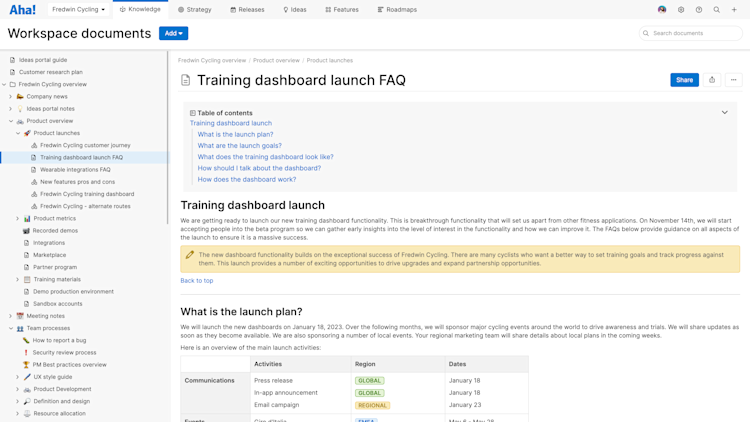Click the Fredwin Cycling overview breadcrumb
The width and height of the screenshot is (750, 422).
tap(212, 61)
